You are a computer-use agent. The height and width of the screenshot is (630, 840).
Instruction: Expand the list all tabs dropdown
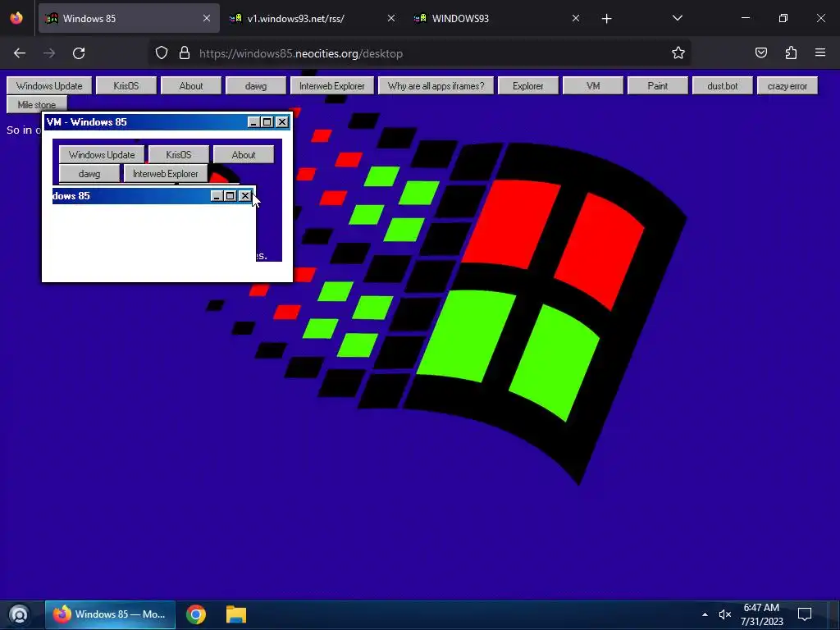click(677, 18)
